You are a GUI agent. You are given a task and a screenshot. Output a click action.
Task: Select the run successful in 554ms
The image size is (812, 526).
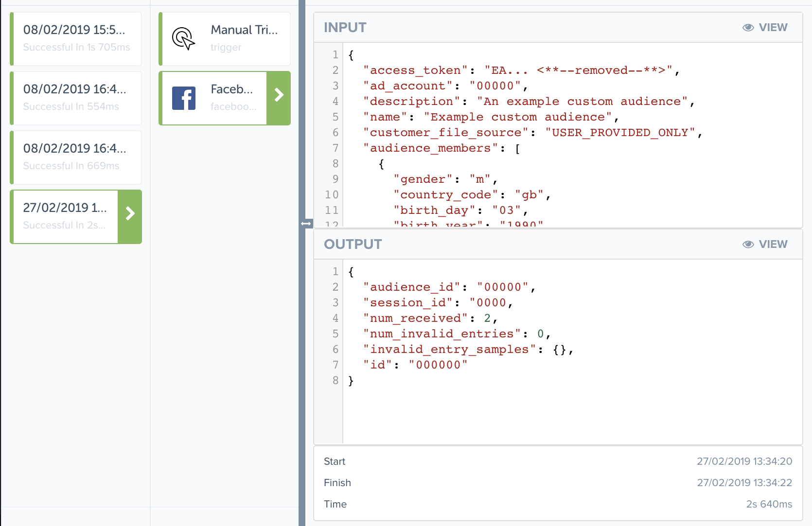click(x=76, y=98)
